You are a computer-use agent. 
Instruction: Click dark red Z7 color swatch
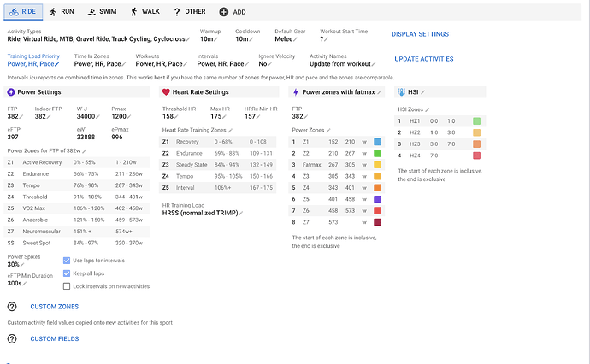pos(377,222)
